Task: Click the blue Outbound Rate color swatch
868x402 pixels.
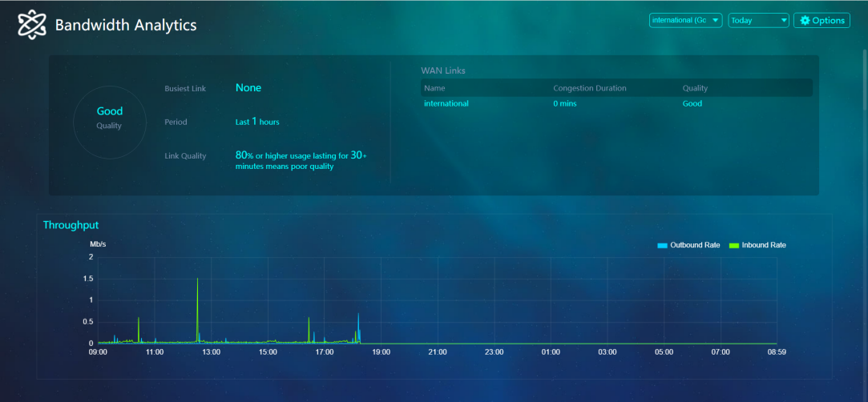Action: pyautogui.click(x=662, y=245)
